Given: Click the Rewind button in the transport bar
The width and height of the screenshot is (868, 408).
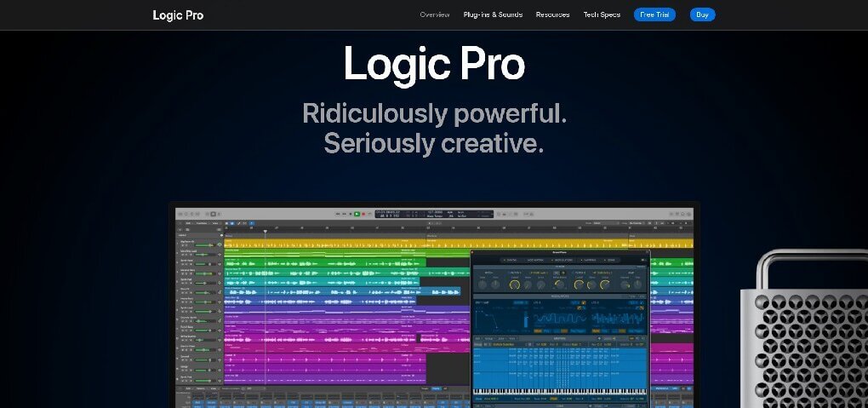Looking at the screenshot, I should click(337, 213).
